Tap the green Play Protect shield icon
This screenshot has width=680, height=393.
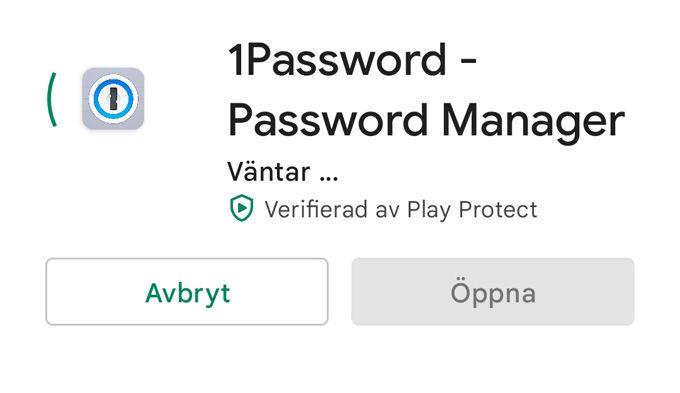click(242, 208)
